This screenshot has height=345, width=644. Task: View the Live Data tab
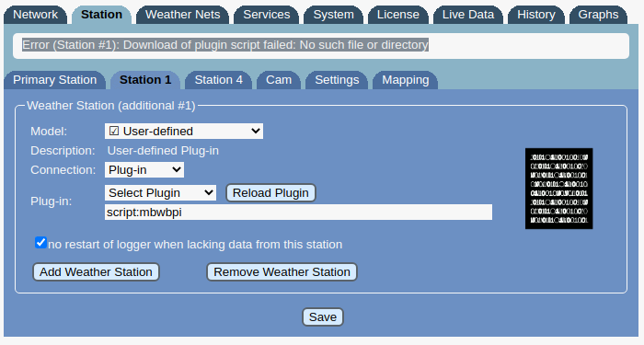click(468, 15)
